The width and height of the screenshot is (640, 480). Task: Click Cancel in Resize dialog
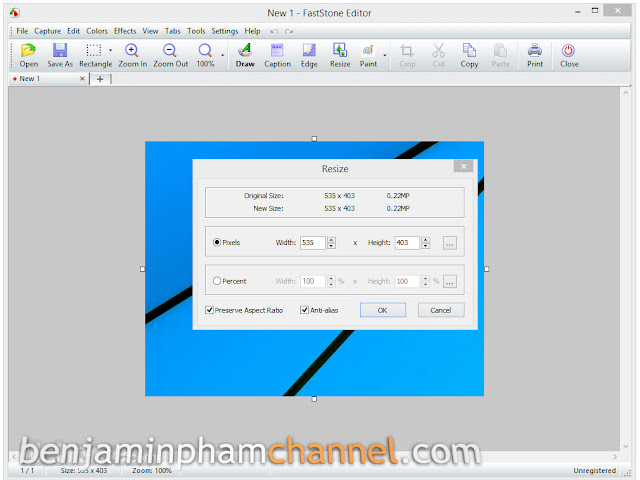coord(441,310)
